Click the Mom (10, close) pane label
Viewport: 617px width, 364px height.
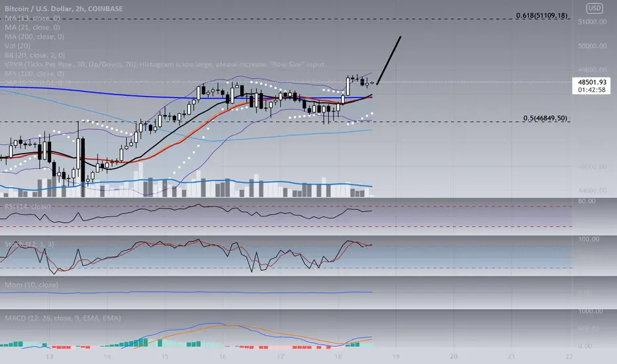(x=32, y=285)
